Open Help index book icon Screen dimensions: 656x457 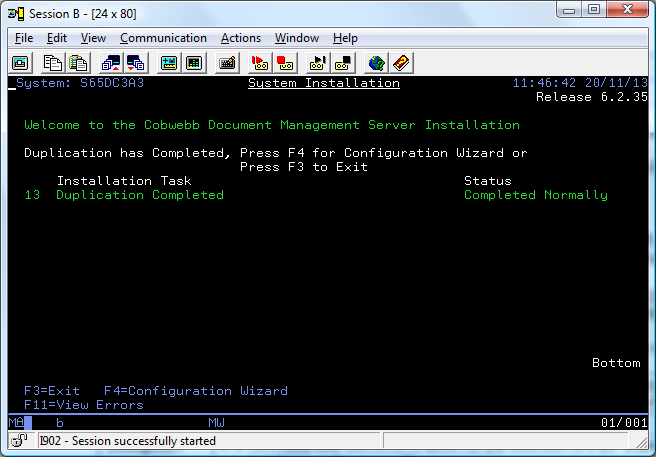[x=401, y=63]
